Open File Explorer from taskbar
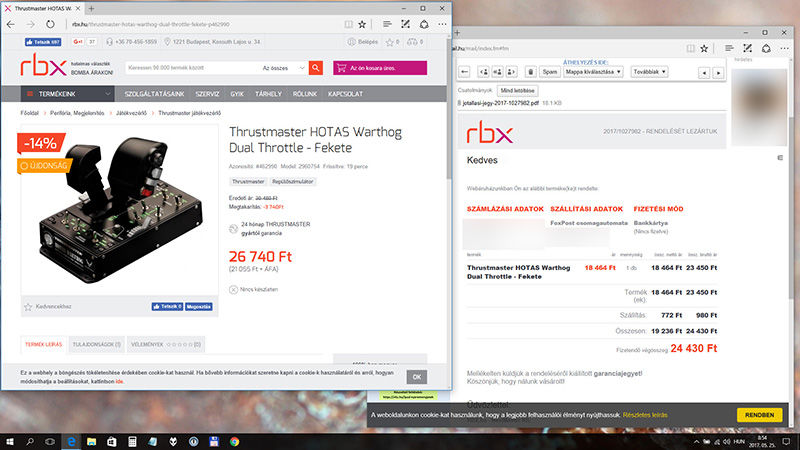The width and height of the screenshot is (800, 450). (91, 442)
